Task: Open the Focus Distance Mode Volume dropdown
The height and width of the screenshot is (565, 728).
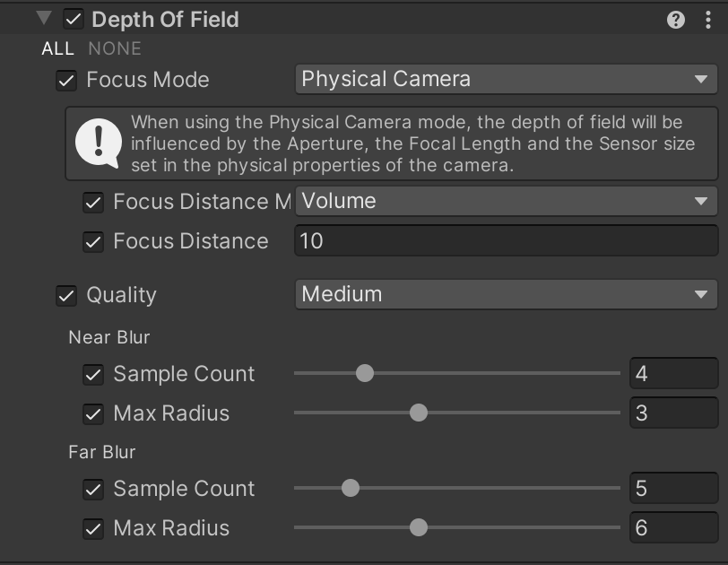Action: click(506, 201)
